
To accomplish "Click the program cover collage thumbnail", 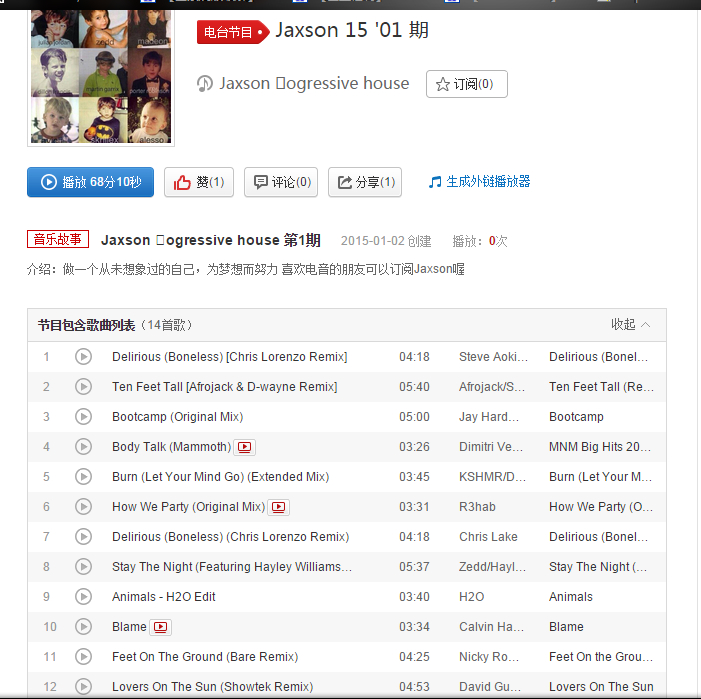I will 101,78.
